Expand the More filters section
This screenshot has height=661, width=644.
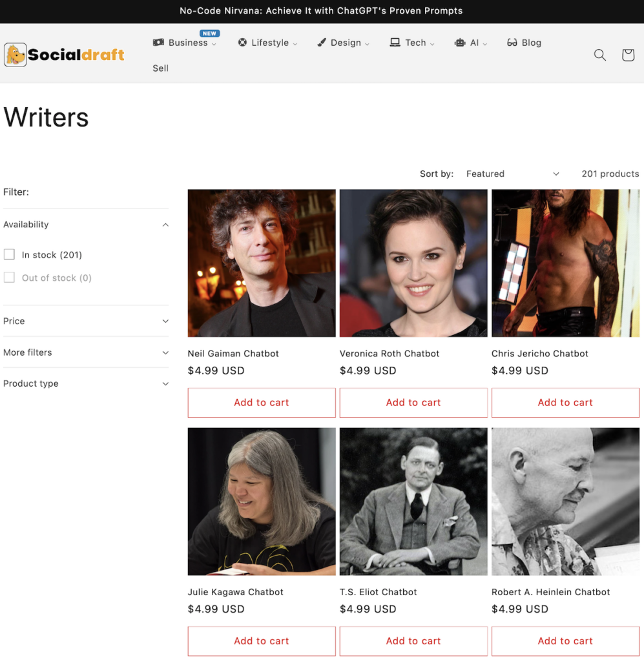[86, 352]
